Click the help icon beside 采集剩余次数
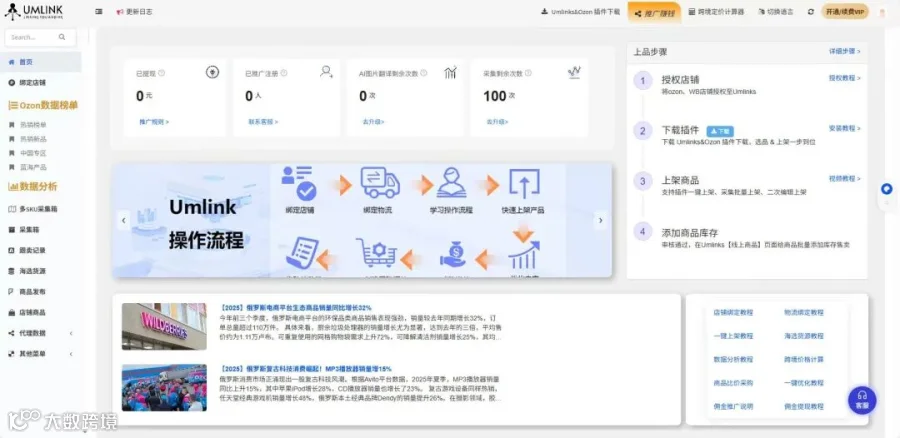 (527, 73)
